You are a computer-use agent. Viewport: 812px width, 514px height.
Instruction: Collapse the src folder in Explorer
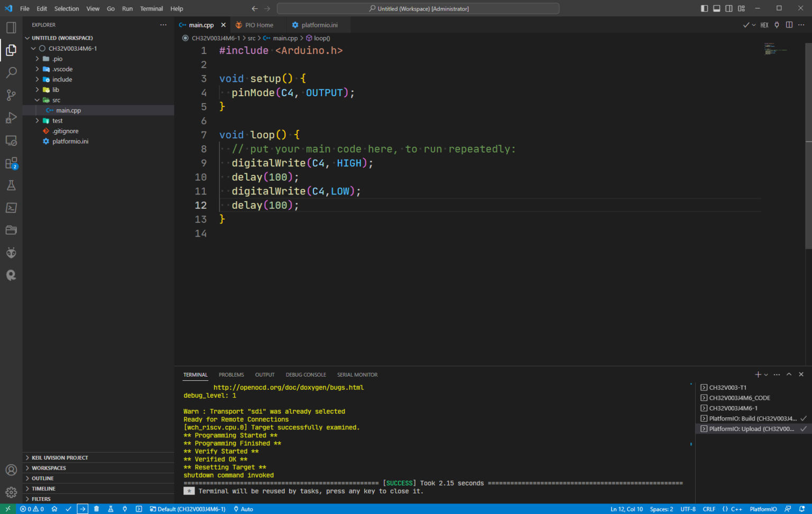tap(38, 100)
